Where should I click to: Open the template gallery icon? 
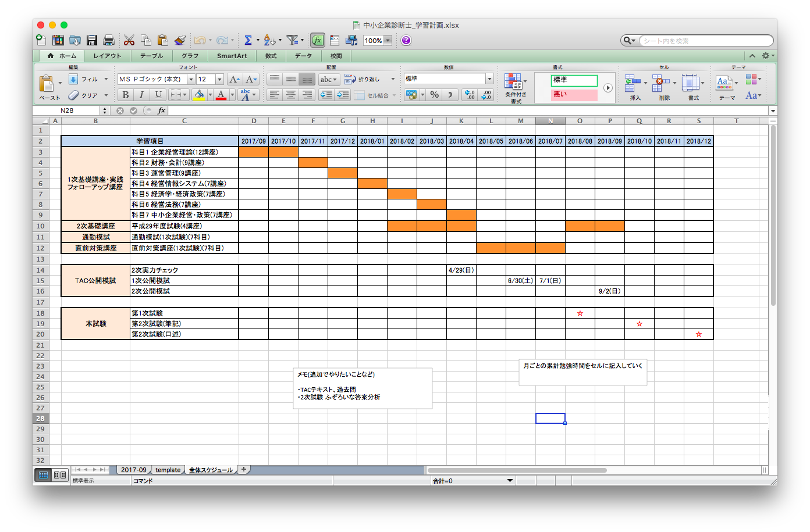tap(58, 40)
